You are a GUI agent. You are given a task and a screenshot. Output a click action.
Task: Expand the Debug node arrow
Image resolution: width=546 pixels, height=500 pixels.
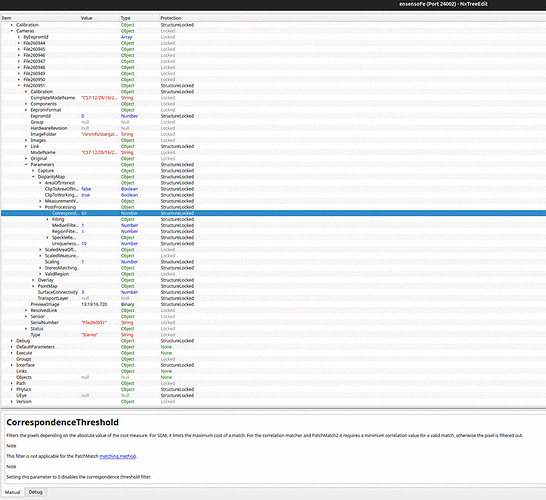(x=12, y=341)
